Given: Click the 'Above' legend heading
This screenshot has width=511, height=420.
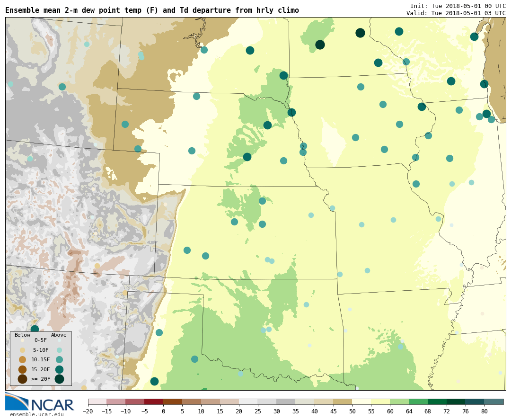Looking at the screenshot, I should (x=59, y=335).
